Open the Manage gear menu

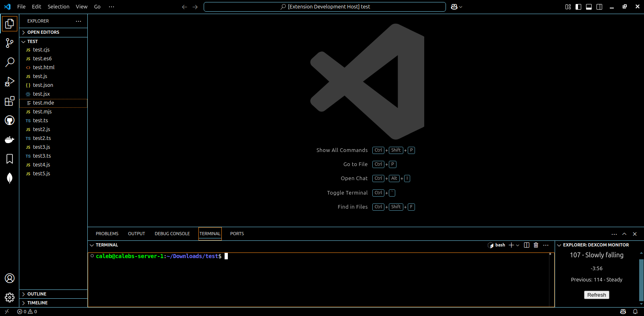(x=10, y=298)
